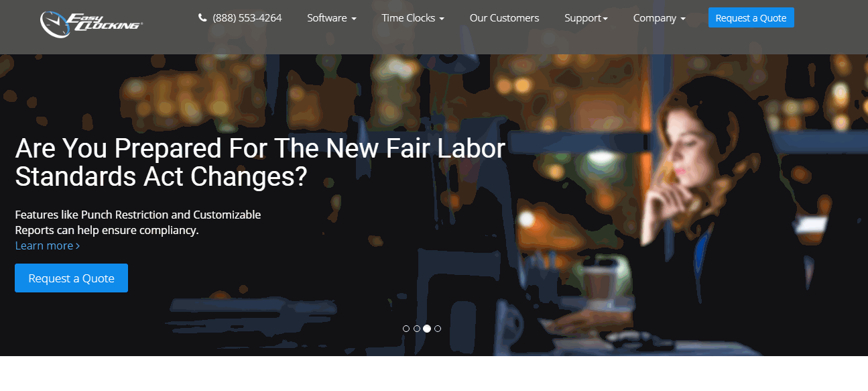Click the caret arrow next to Software
The image size is (868, 391).
(354, 19)
